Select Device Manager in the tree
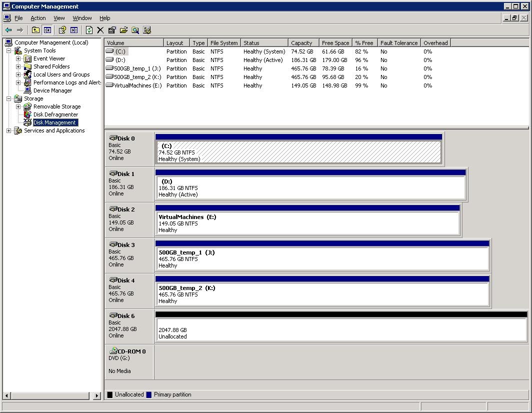532x413 pixels. click(x=52, y=90)
